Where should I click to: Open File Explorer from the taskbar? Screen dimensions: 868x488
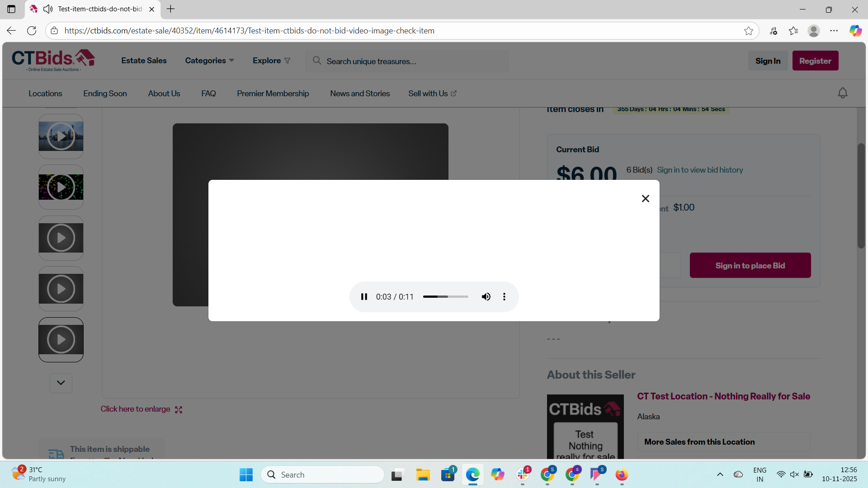click(423, 475)
